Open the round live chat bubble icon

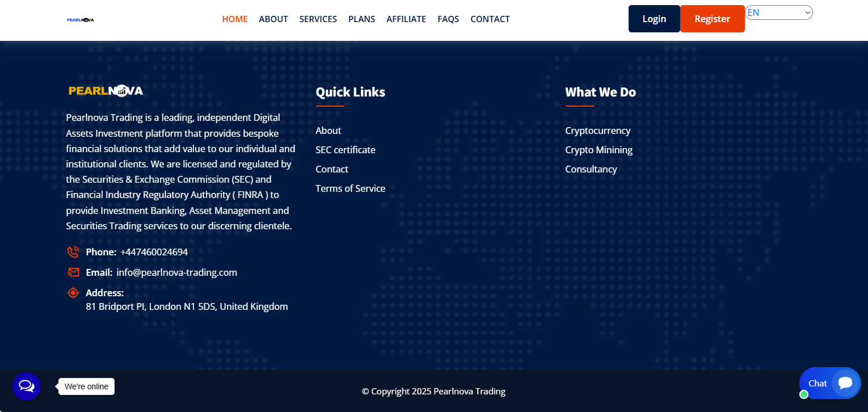(27, 386)
